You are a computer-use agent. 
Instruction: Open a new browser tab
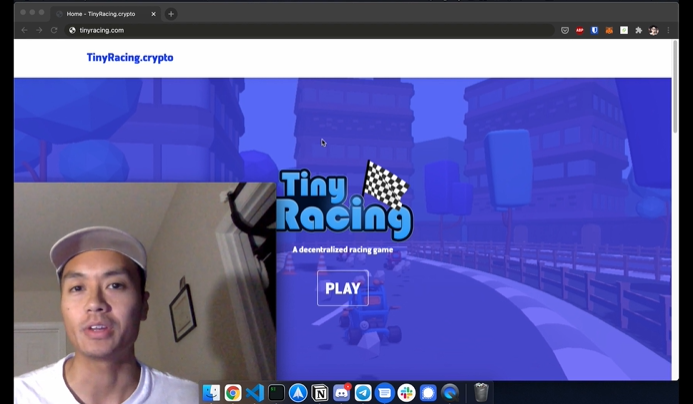(171, 14)
